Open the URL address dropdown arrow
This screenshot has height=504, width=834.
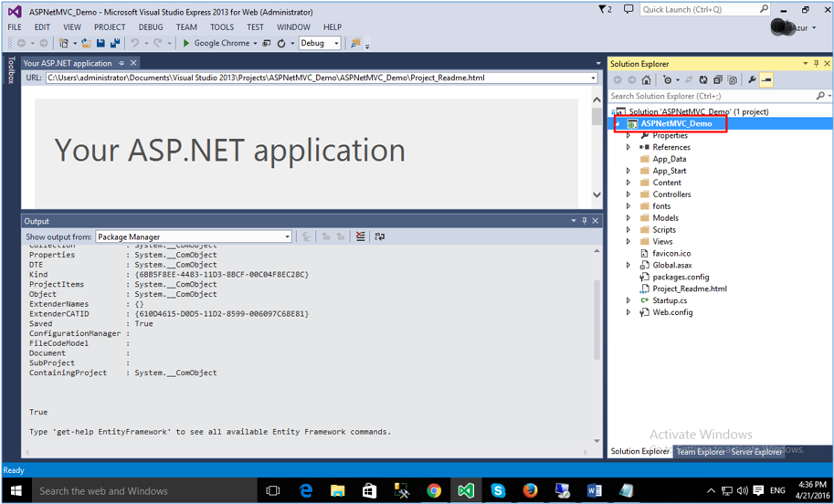pyautogui.click(x=594, y=79)
